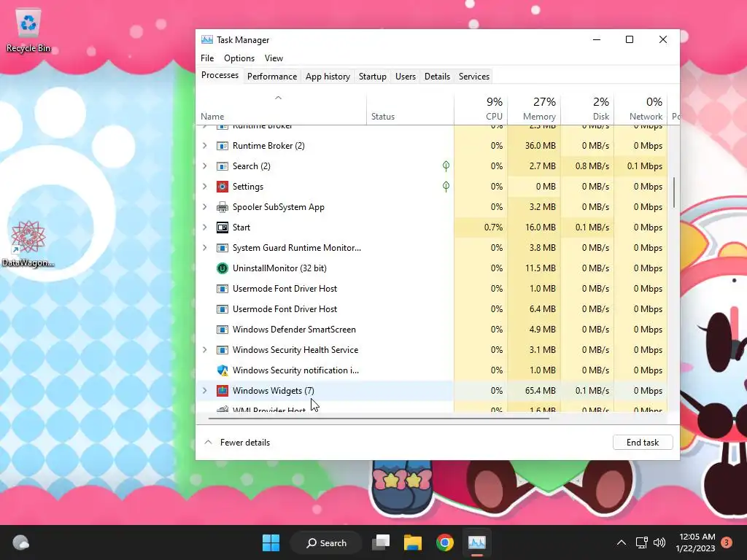The height and width of the screenshot is (560, 747).
Task: Expand the Runtime Broker (2) group
Action: point(205,146)
